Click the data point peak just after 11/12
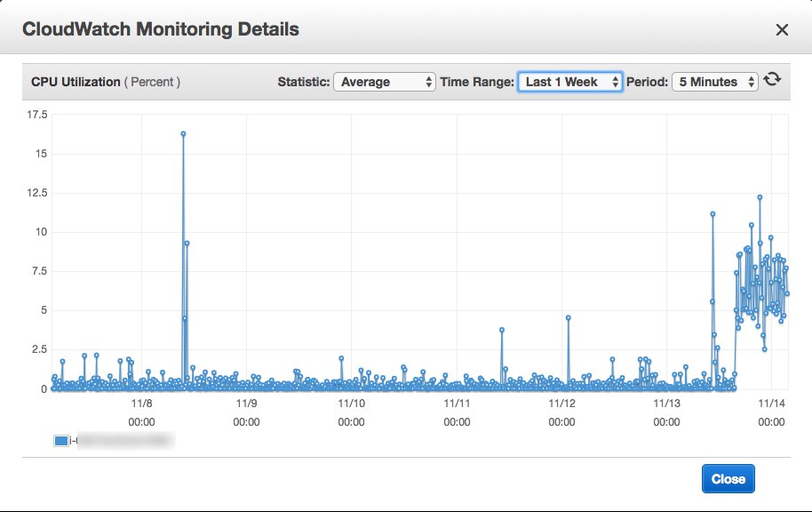 point(568,317)
